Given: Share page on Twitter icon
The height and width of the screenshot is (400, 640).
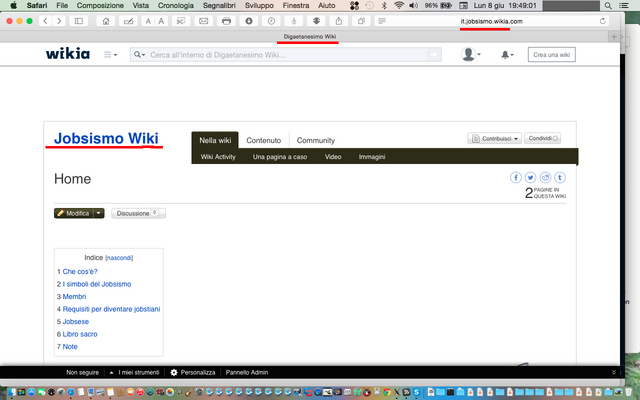Looking at the screenshot, I should (x=530, y=178).
